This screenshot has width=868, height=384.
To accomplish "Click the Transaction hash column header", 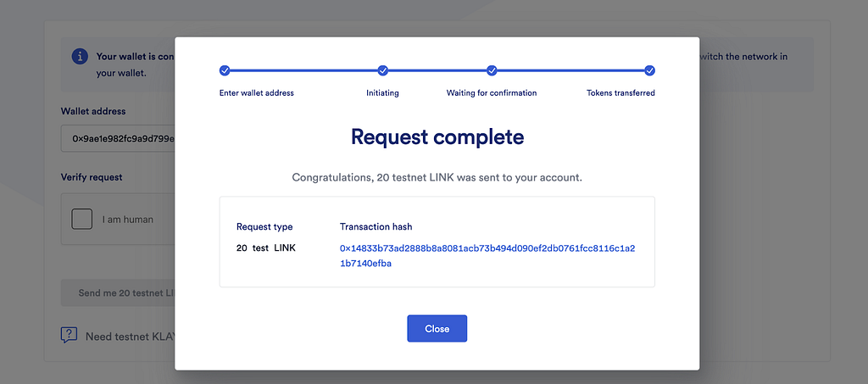I will click(x=376, y=227).
